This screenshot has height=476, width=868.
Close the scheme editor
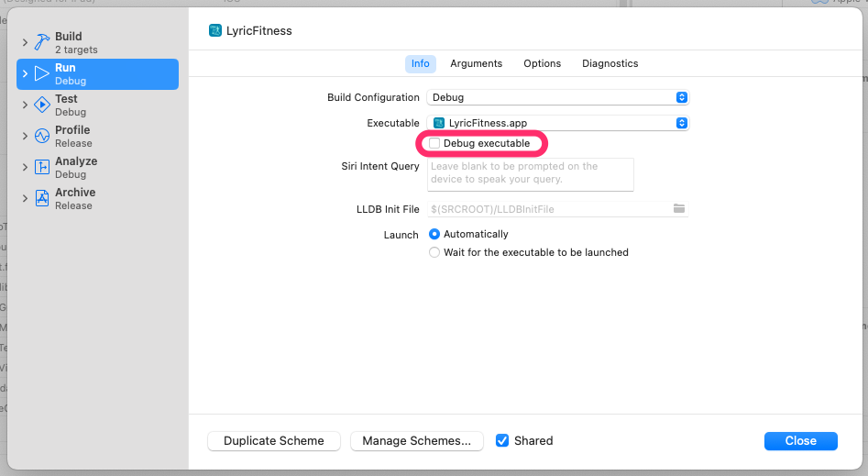click(x=800, y=441)
